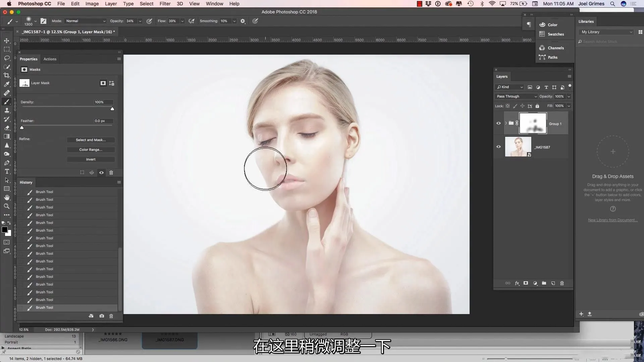Viewport: 644px width, 362px height.
Task: Click the Select menu item
Action: pyautogui.click(x=147, y=4)
